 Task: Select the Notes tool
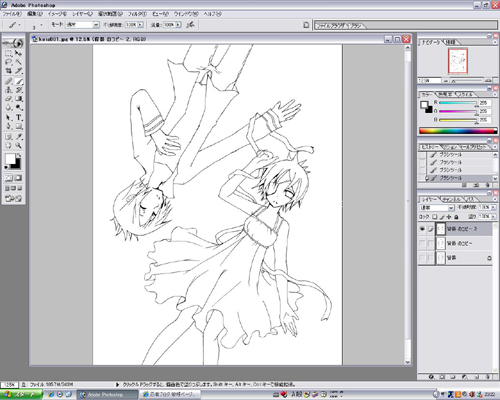point(8,137)
